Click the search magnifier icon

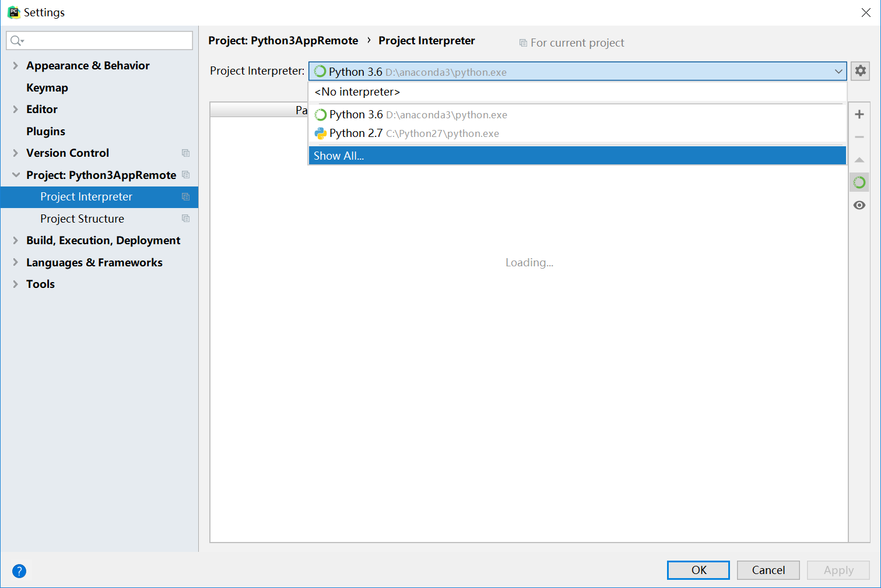(17, 40)
